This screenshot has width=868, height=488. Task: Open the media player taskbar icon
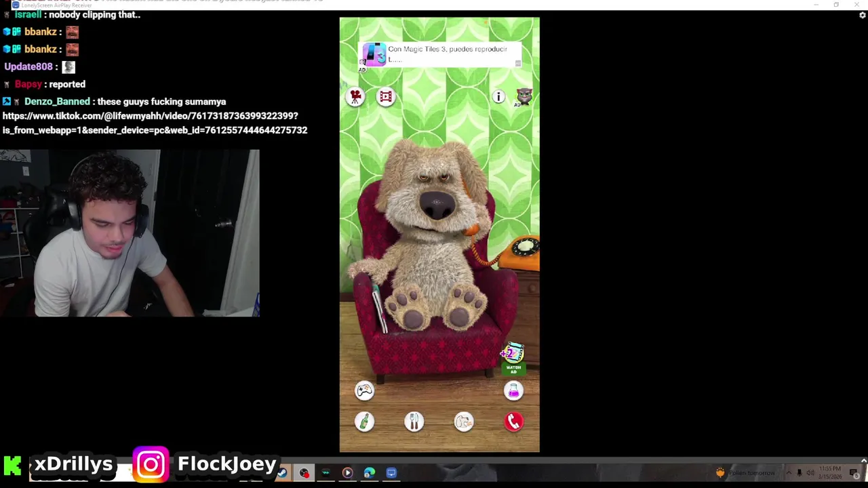pyautogui.click(x=347, y=472)
